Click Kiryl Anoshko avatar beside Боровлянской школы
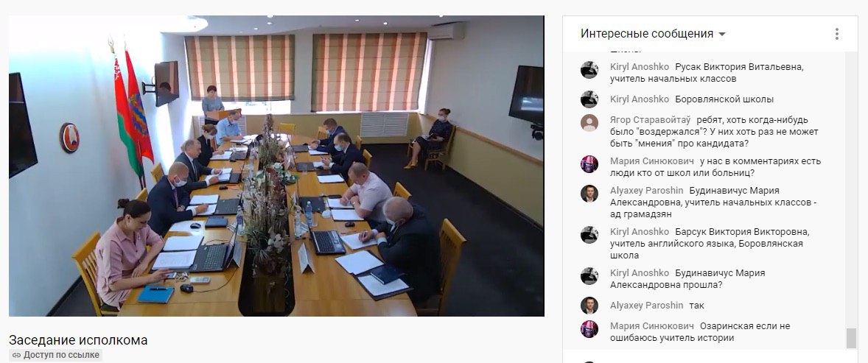Viewport: 868px width, 363px height. [x=589, y=99]
